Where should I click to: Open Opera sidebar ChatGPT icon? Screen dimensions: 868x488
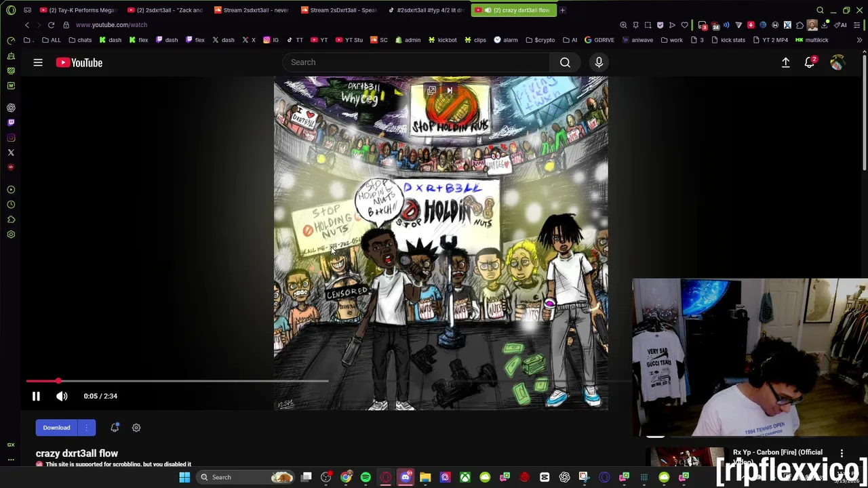(x=11, y=108)
